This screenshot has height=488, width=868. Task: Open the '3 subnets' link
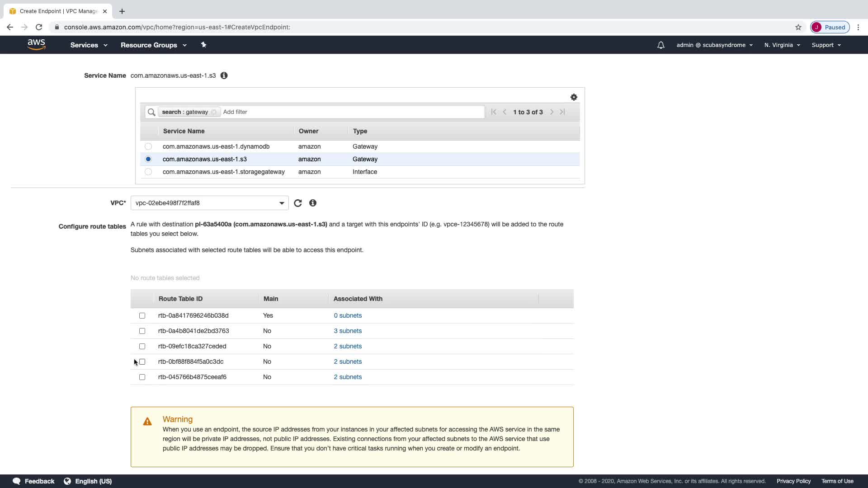pos(348,331)
